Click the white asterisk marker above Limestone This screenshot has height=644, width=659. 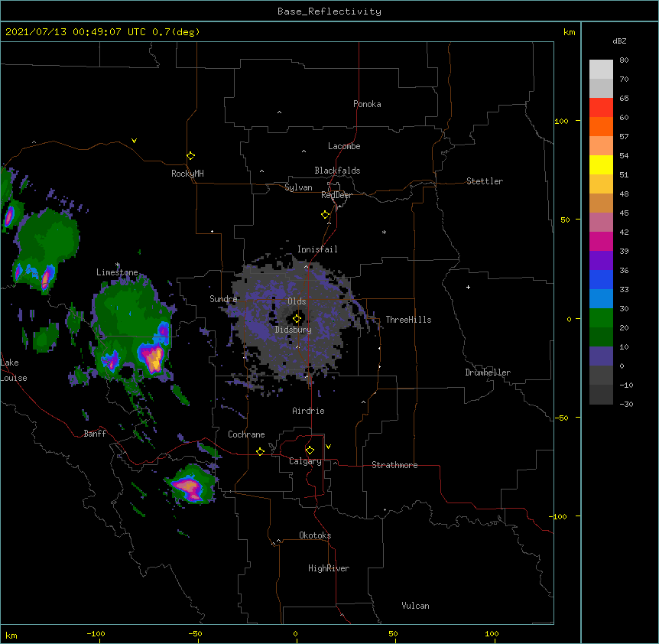(118, 265)
